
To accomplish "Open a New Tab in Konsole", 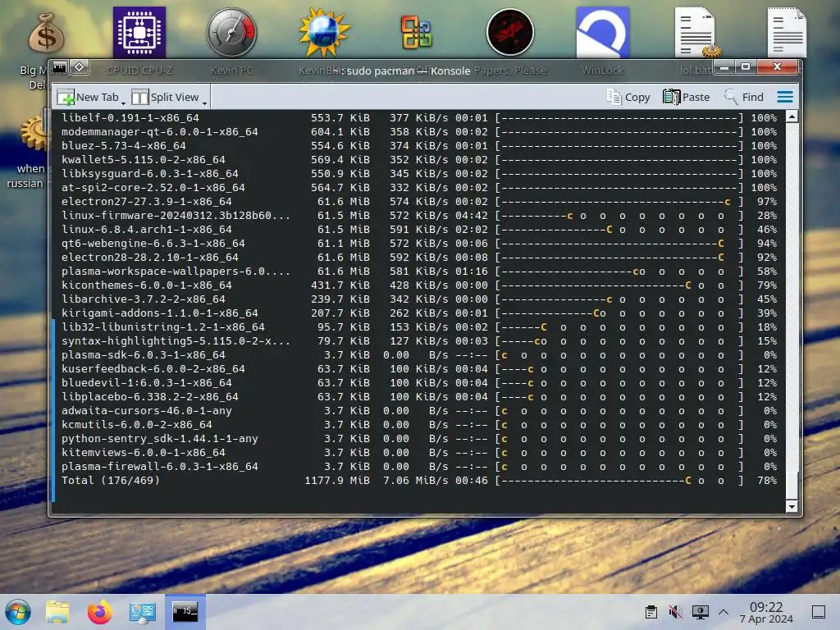I will [88, 97].
